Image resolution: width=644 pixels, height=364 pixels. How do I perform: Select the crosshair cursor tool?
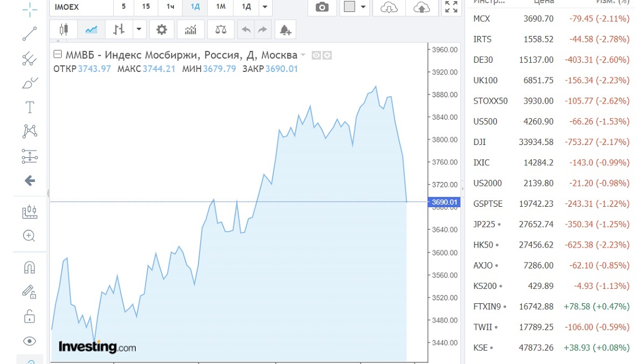coord(30,8)
